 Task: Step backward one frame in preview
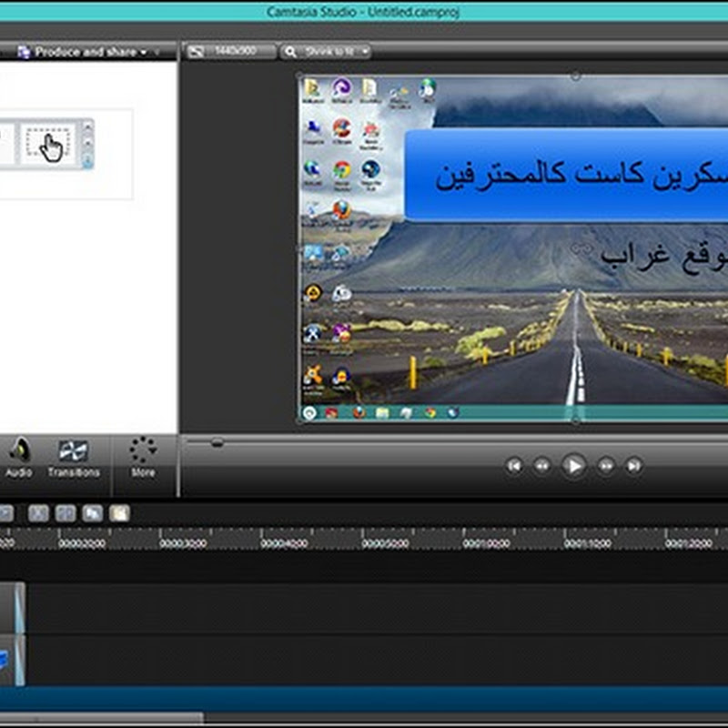pos(541,465)
